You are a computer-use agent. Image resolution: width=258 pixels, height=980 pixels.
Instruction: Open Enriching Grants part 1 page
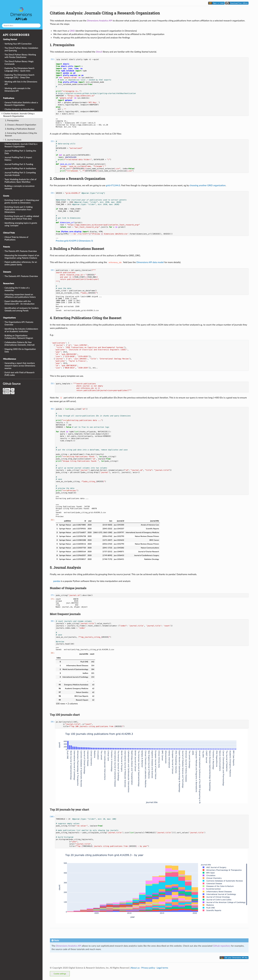tap(22, 202)
